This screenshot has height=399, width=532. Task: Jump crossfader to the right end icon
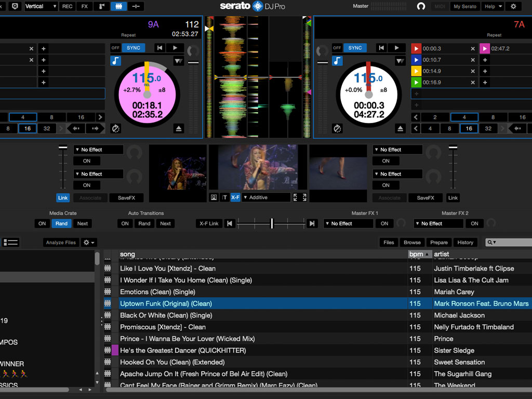tap(311, 223)
